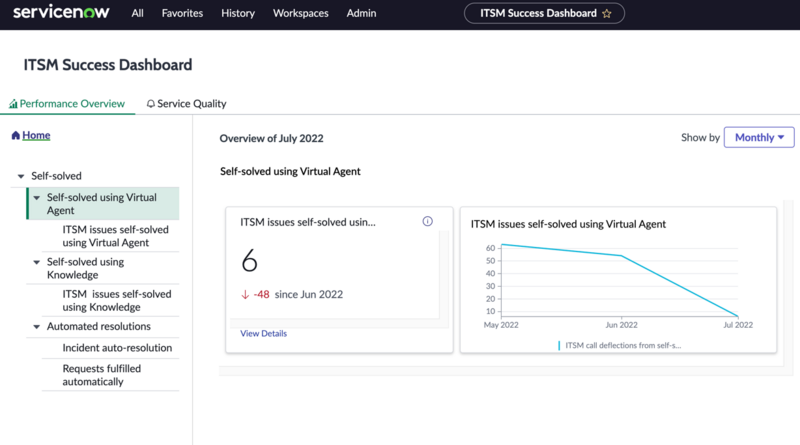Click the Jun 2022 chart axis label
The width and height of the screenshot is (800, 445).
click(621, 325)
